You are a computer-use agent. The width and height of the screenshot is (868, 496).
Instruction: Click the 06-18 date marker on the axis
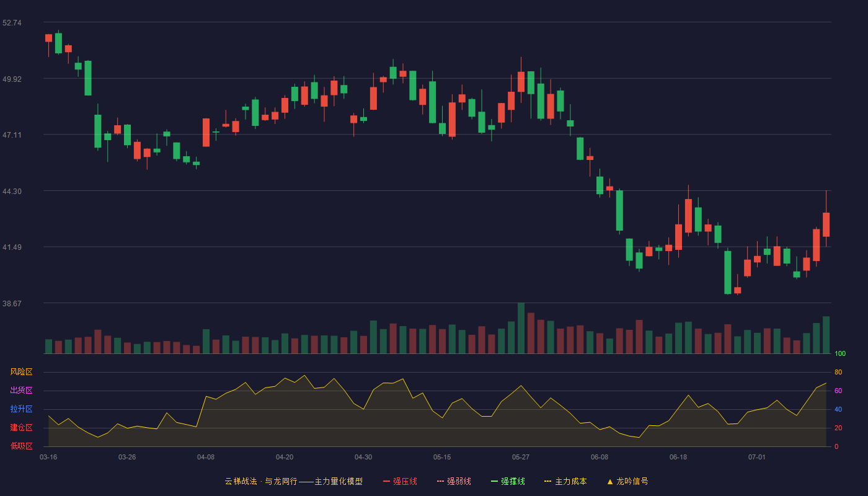(x=678, y=457)
